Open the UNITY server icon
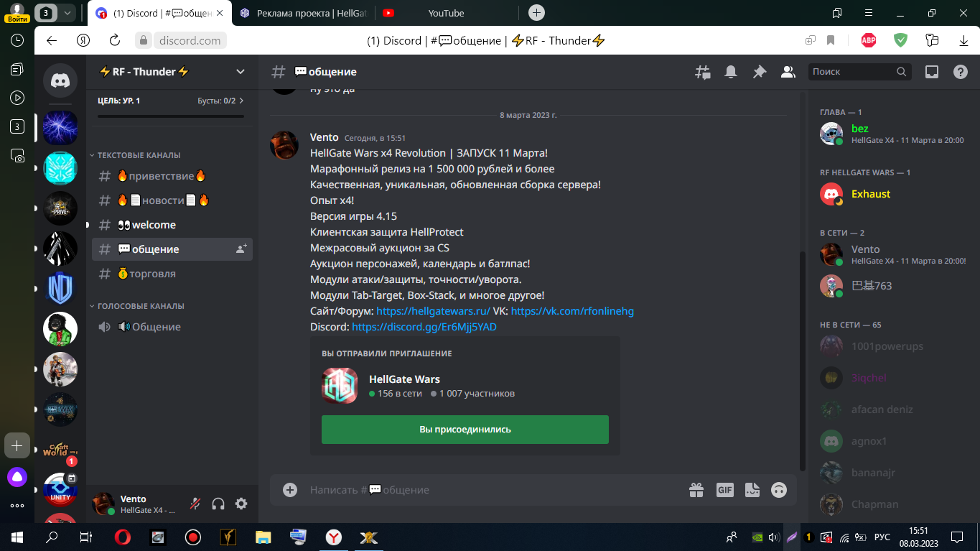 pyautogui.click(x=60, y=490)
